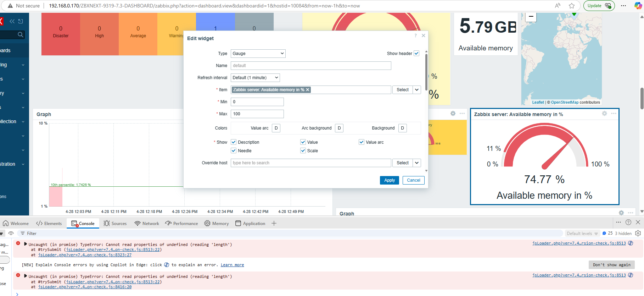Open the Copilot sidebar icon
This screenshot has height=296, width=644.
pos(638,6)
